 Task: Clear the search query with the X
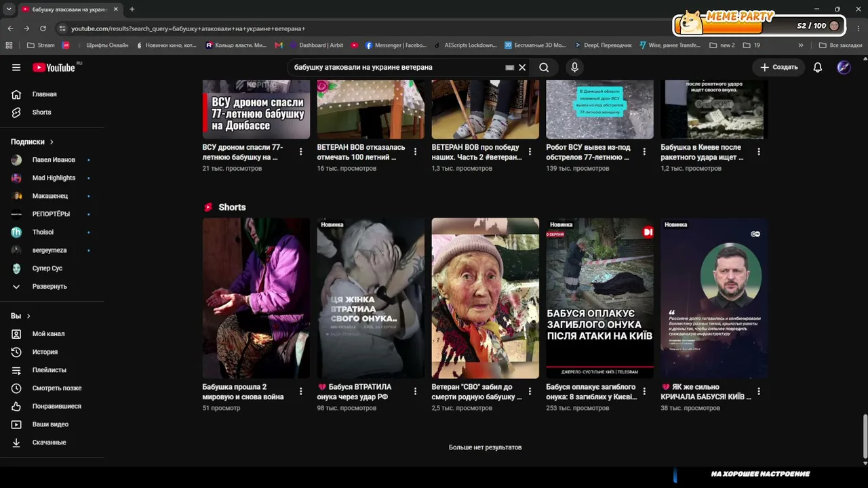[x=522, y=67]
